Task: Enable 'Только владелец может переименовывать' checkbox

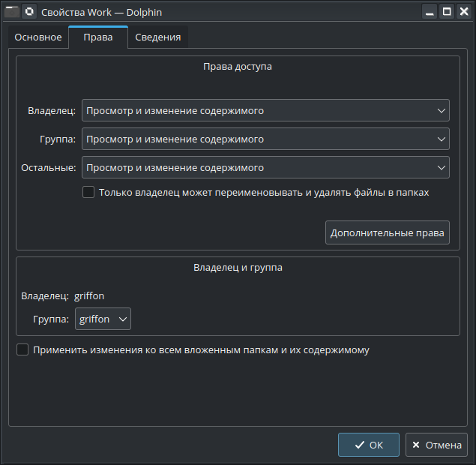Action: point(88,192)
